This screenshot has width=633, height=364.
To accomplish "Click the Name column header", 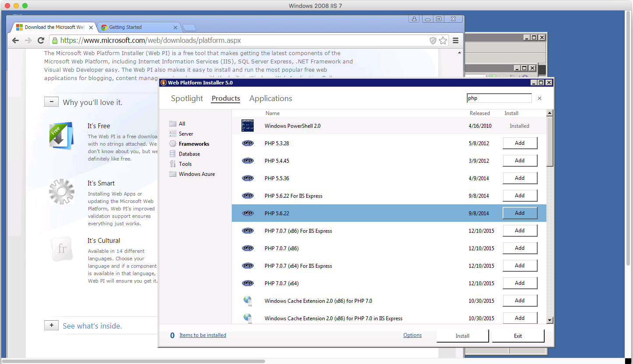I will click(x=273, y=113).
